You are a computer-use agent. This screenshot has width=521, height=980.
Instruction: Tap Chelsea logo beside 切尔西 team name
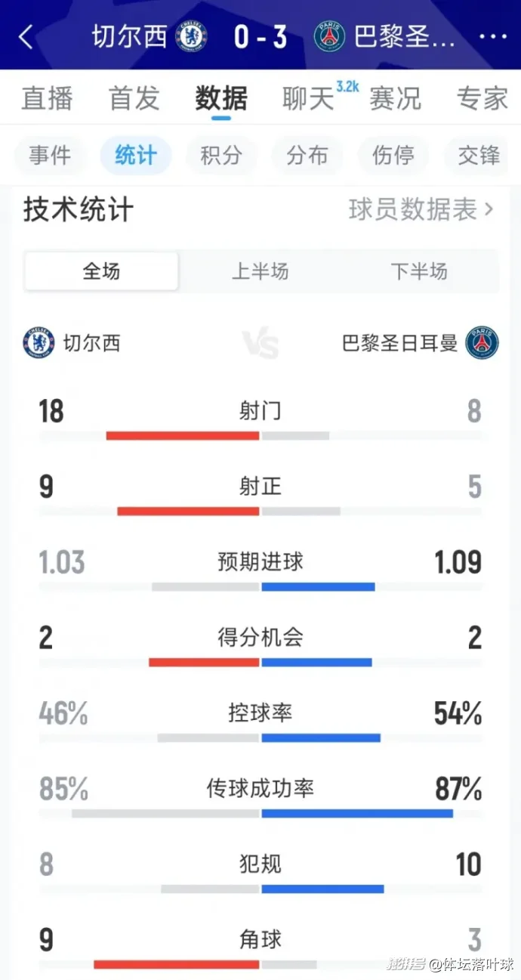39,343
